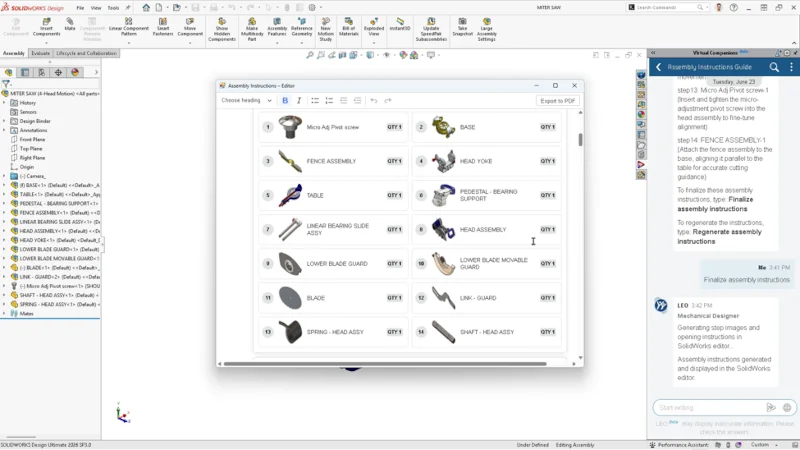Open Reference Geometry tool
Viewport: 800px width, 450px height.
point(302,27)
